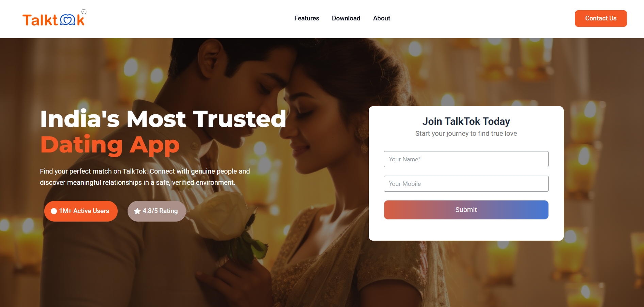The height and width of the screenshot is (307, 644).
Task: Click the tiny circular icon above the logo
Action: pos(84,12)
